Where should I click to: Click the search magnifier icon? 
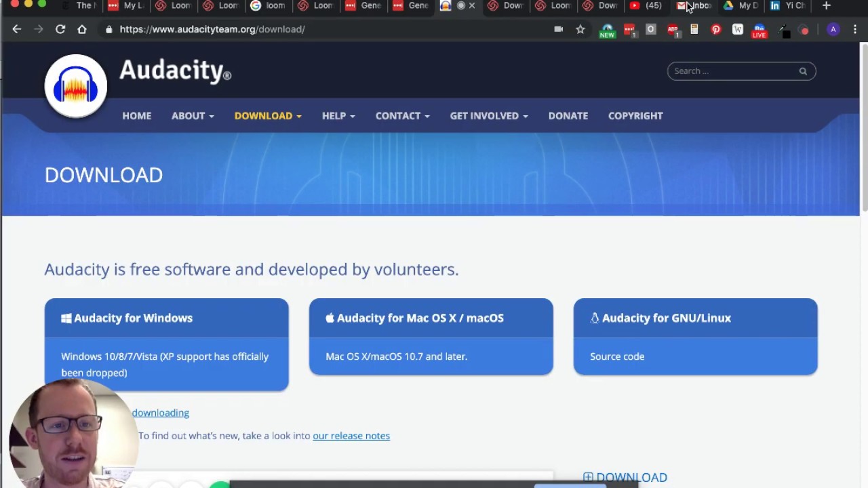click(x=803, y=71)
